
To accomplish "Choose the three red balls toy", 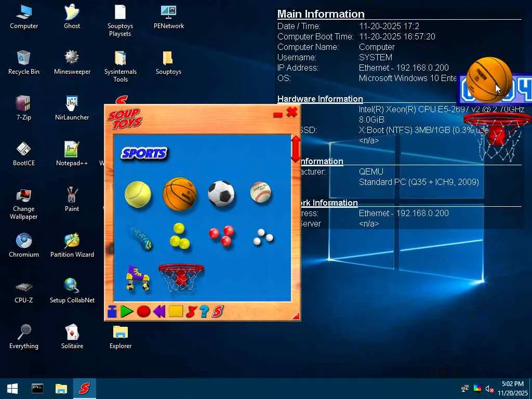I will [221, 235].
